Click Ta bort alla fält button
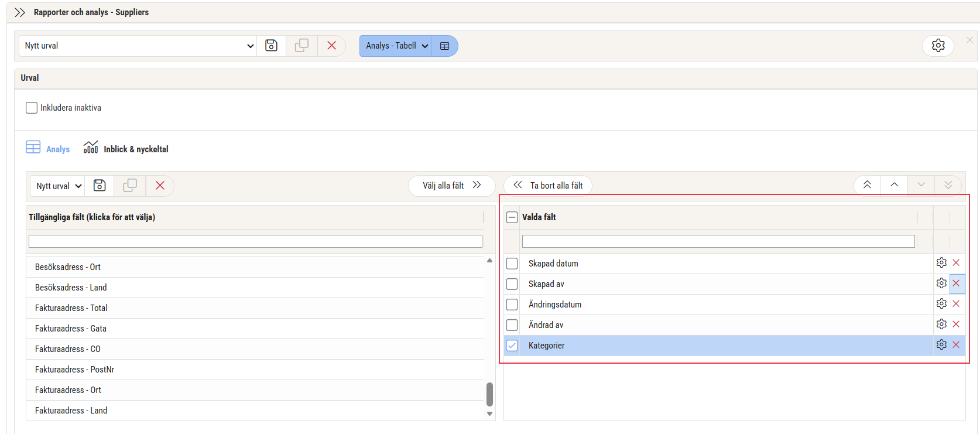 (x=548, y=186)
